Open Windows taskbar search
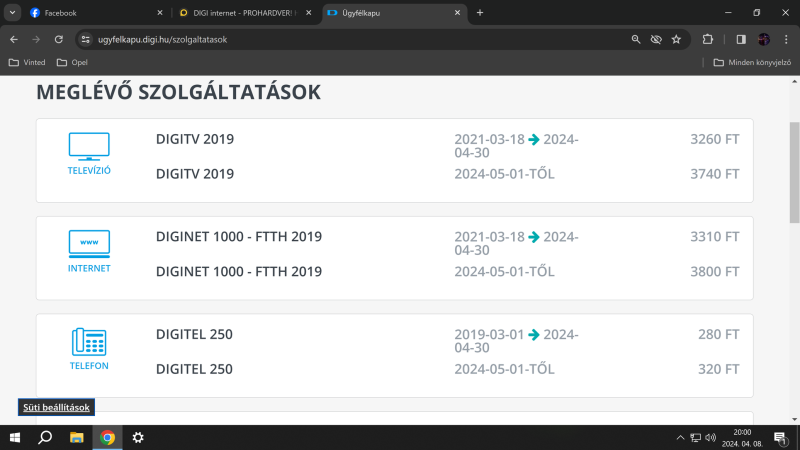Viewport: 800px width, 450px height. [x=45, y=437]
